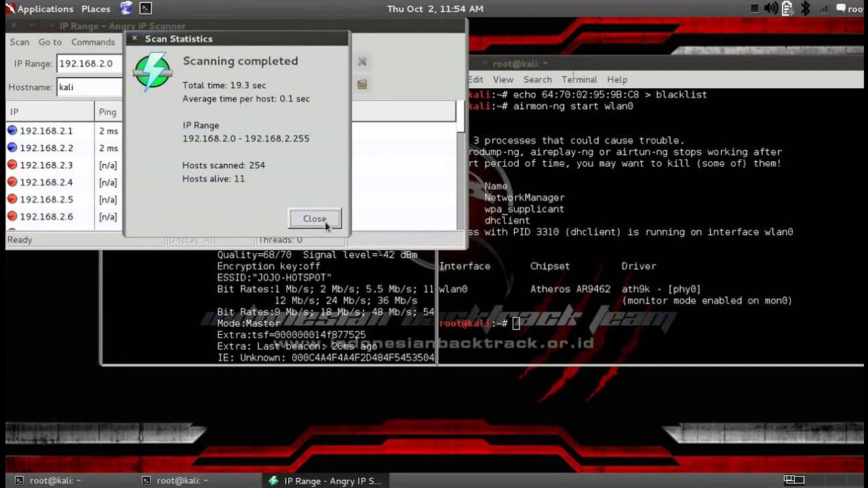Open the Places menu in top panel
Image resolution: width=868 pixels, height=488 pixels.
pyautogui.click(x=96, y=9)
